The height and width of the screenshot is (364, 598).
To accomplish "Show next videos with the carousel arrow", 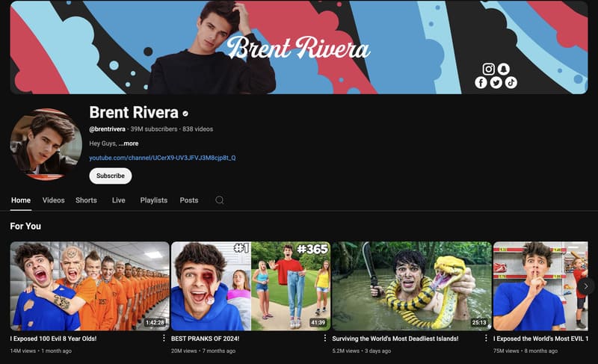I will tap(586, 286).
